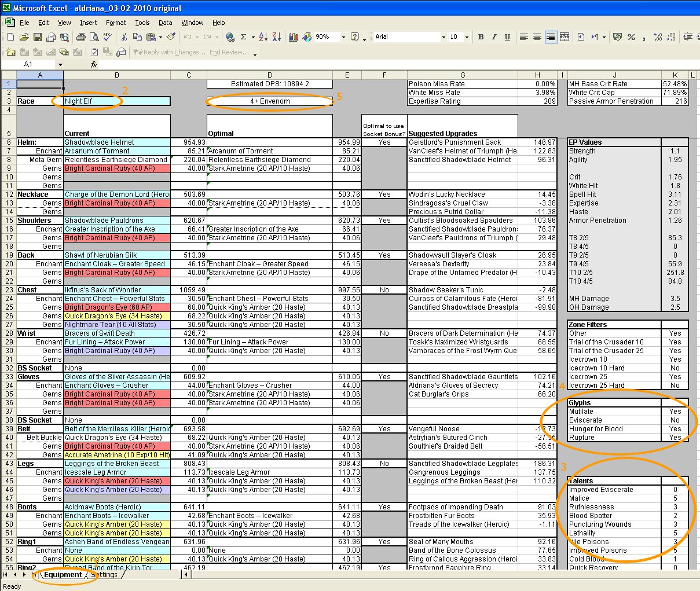
Task: Select the Equipment sheet tab
Action: 63,575
